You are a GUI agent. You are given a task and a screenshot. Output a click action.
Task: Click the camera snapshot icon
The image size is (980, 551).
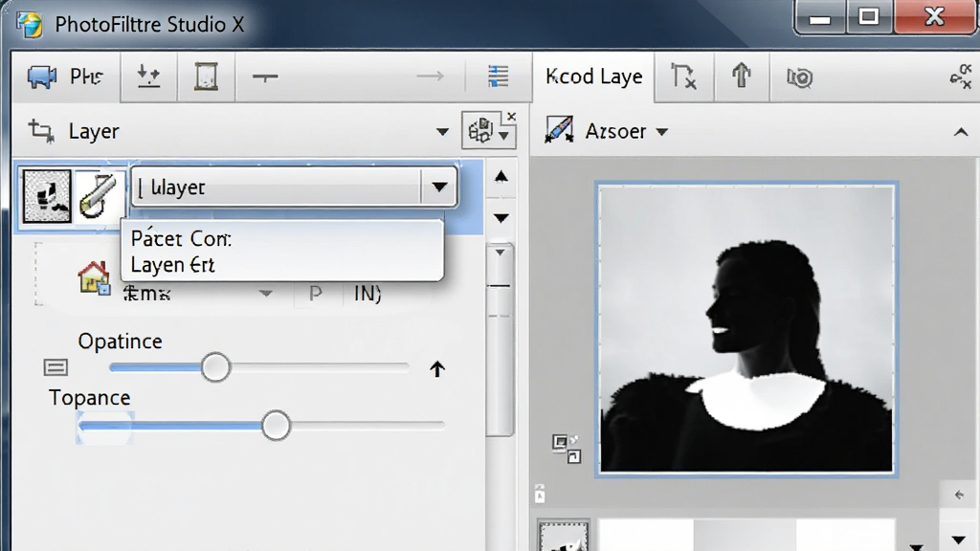pyautogui.click(x=799, y=77)
